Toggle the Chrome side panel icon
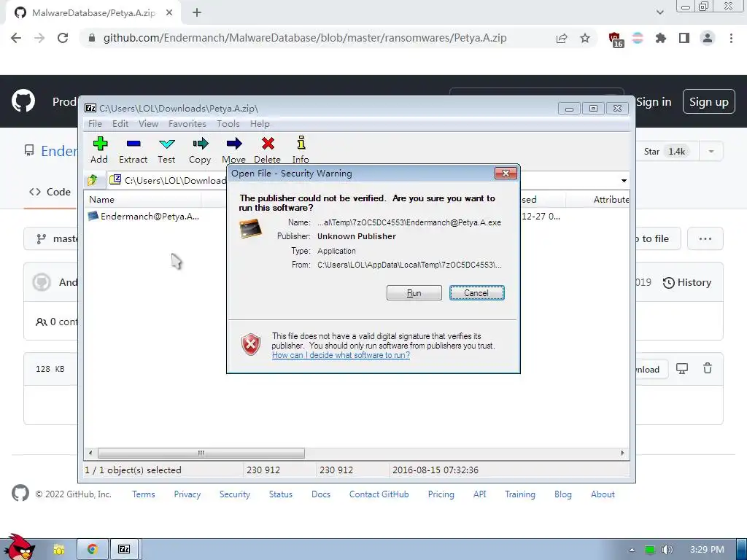Image resolution: width=747 pixels, height=560 pixels. point(684,38)
